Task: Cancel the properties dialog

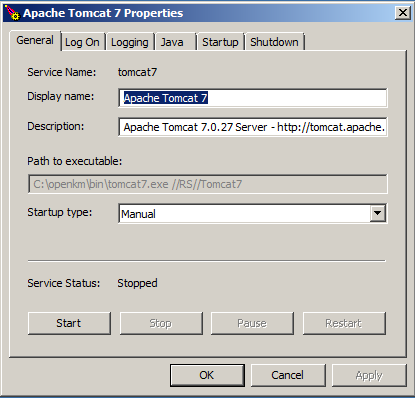Action: point(288,375)
